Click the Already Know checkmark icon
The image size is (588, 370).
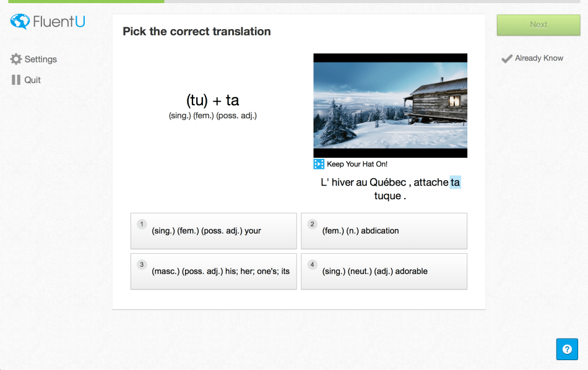(x=507, y=59)
